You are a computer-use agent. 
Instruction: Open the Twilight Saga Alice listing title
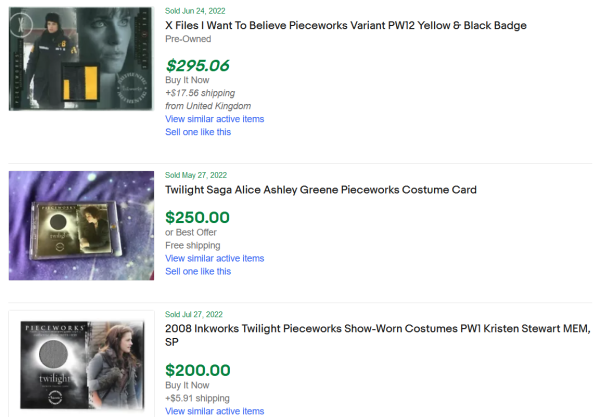click(x=320, y=190)
